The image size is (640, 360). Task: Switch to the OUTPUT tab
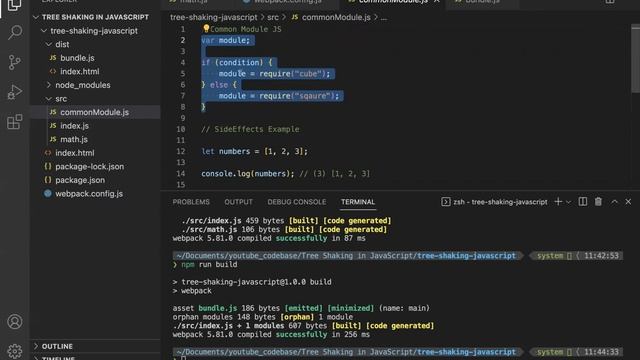(x=238, y=202)
